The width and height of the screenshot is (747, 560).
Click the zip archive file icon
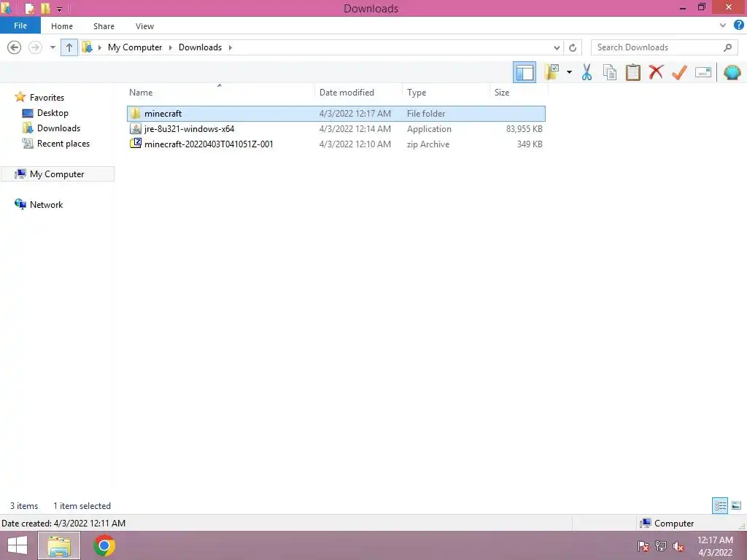[135, 144]
